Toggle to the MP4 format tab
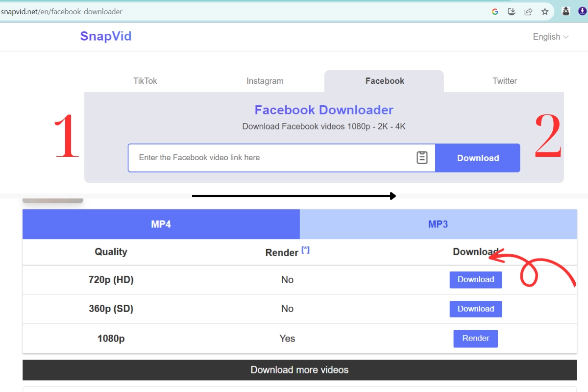This screenshot has height=392, width=588. pos(161,224)
